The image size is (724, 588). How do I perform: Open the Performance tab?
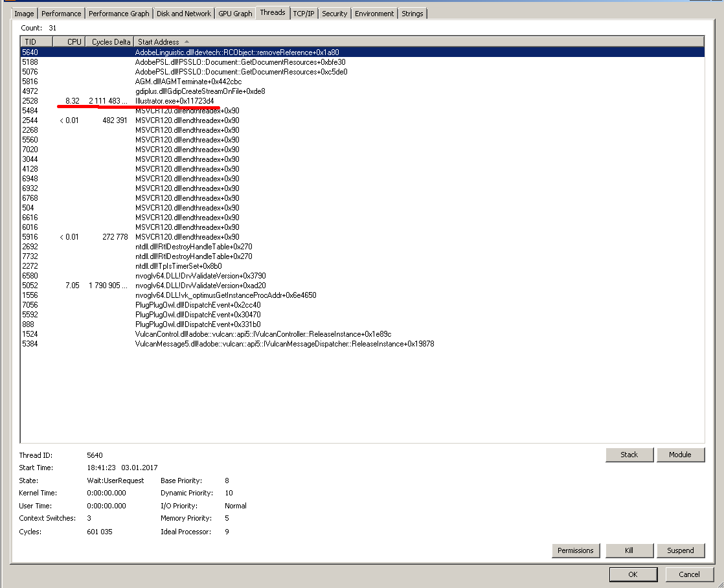(61, 14)
